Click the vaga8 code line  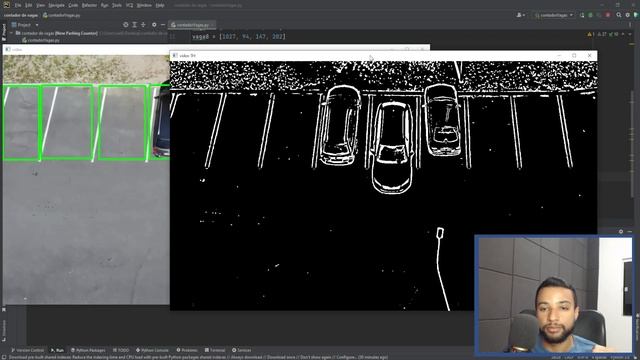(x=239, y=36)
